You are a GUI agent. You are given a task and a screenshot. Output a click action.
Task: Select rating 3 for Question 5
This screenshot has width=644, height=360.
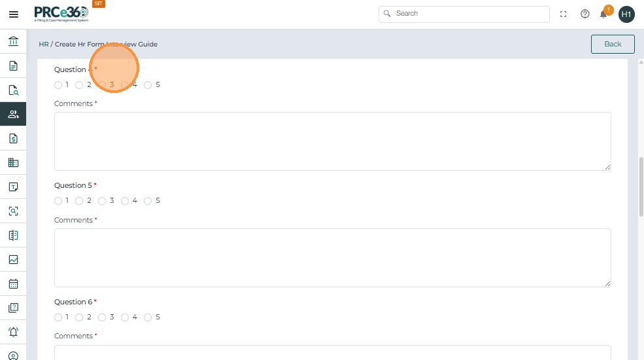(102, 201)
